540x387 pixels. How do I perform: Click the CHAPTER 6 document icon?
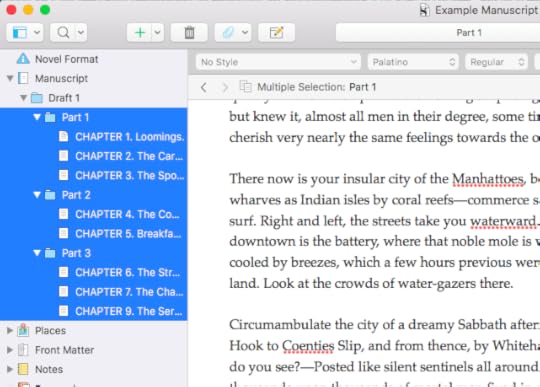tap(63, 272)
